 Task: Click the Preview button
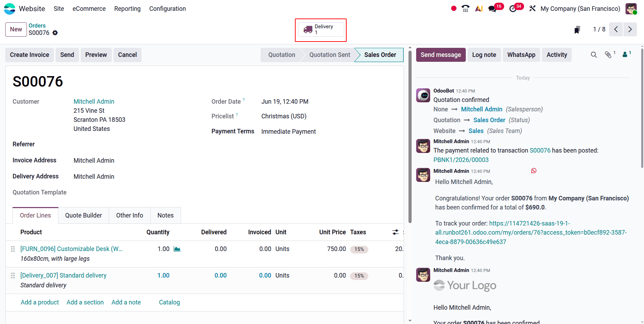[x=96, y=55]
